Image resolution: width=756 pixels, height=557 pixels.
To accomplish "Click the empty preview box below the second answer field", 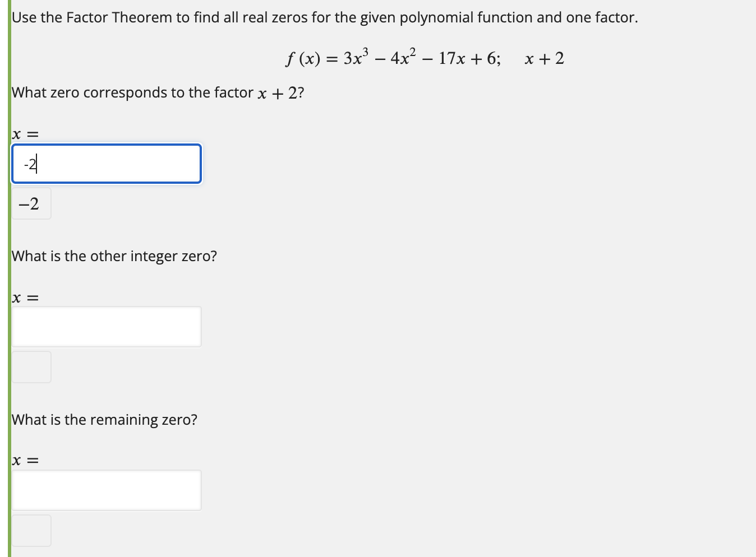I will 31,367.
